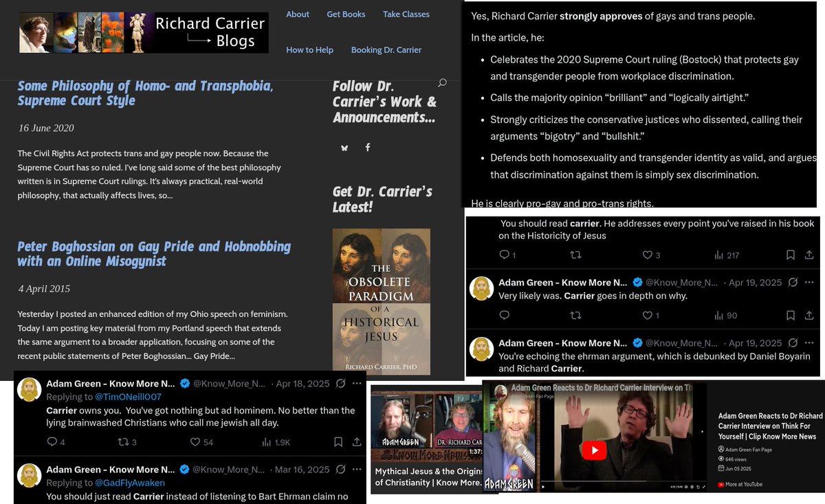825x504 pixels.
Task: Bookmark the 'Carrier owns you' tweet
Action: coord(338,442)
